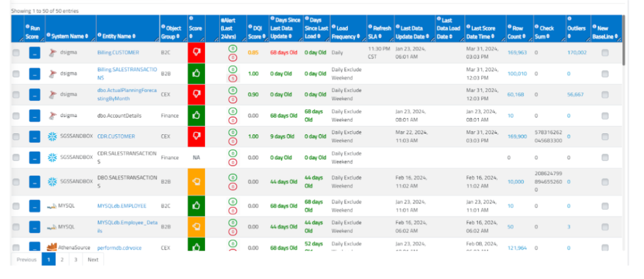
Task: Go to page 2 of results
Action: (62, 259)
